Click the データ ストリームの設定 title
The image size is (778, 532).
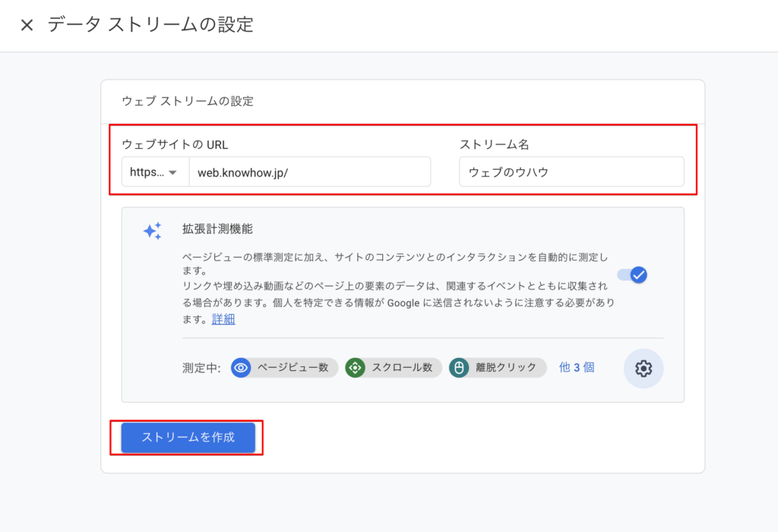point(150,24)
